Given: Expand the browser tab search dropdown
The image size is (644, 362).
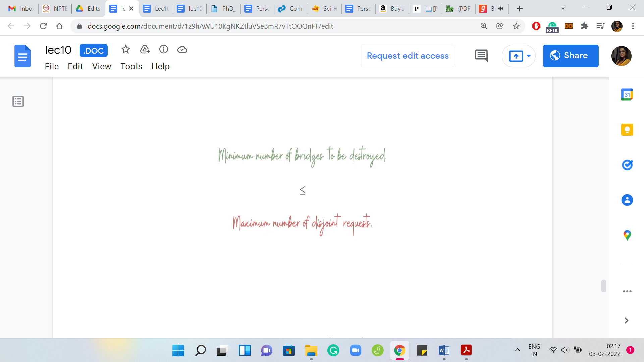Looking at the screenshot, I should 563,8.
